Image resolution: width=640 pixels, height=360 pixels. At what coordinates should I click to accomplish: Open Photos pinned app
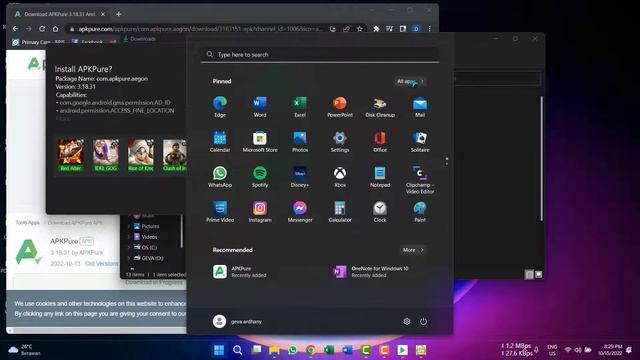point(300,142)
